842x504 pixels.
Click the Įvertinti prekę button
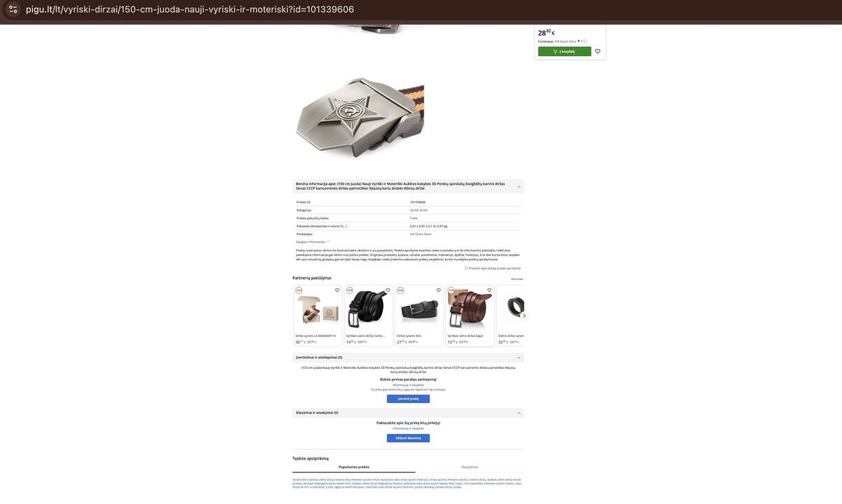click(408, 399)
